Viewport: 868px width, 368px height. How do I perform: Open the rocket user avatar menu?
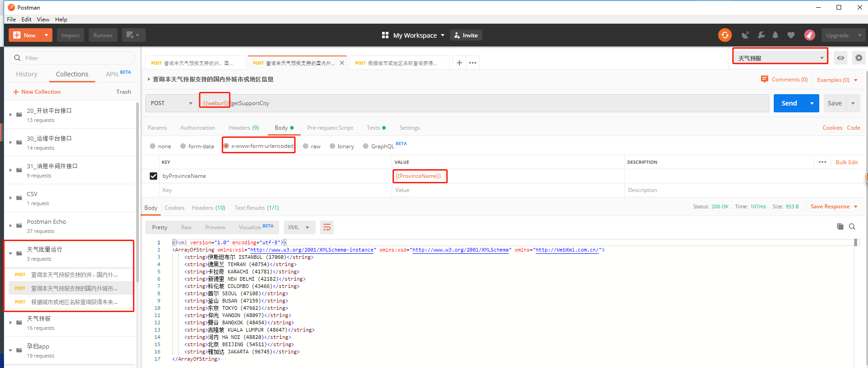click(809, 35)
